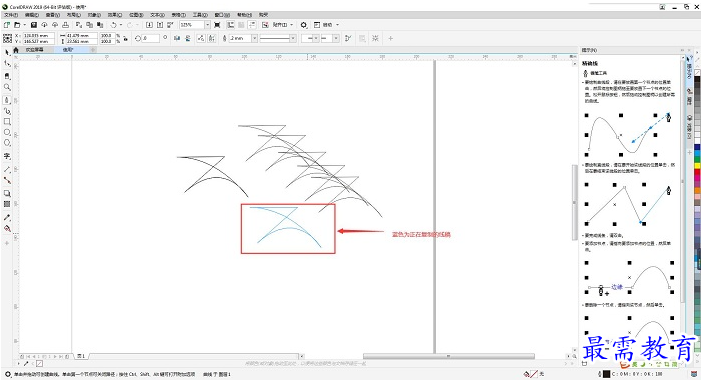Pick the red swatch in color palette

697,172
